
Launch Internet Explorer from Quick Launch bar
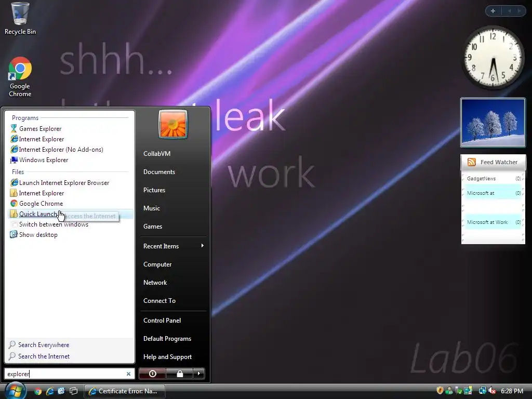click(x=50, y=391)
